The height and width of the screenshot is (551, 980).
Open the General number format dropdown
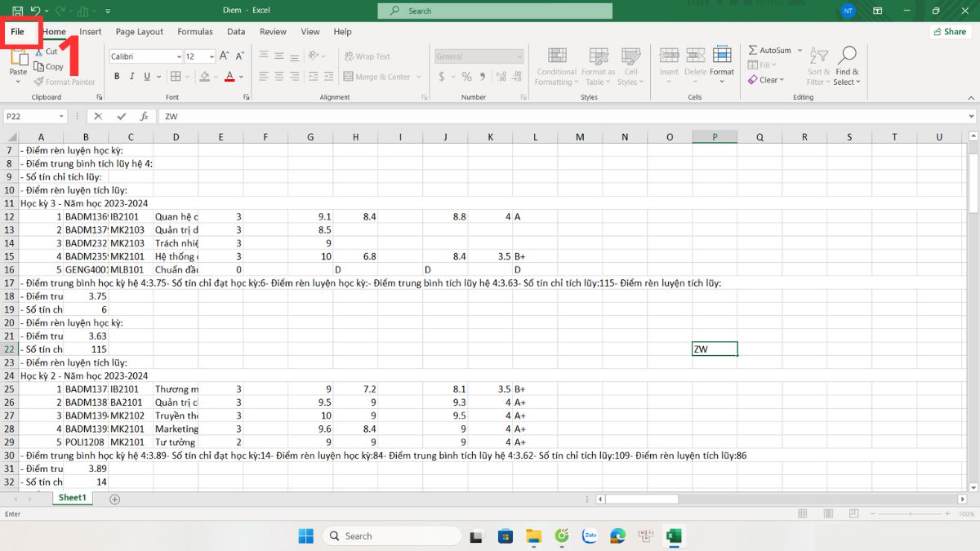pos(519,56)
